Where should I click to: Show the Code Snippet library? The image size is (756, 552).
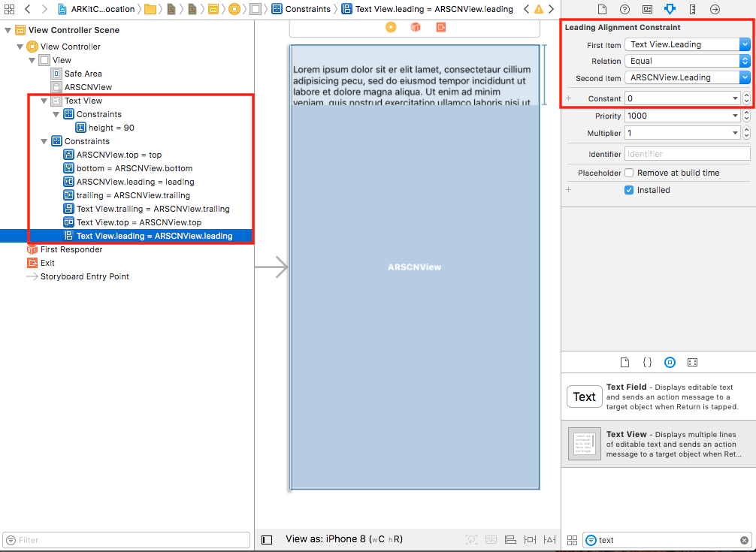[x=647, y=362]
